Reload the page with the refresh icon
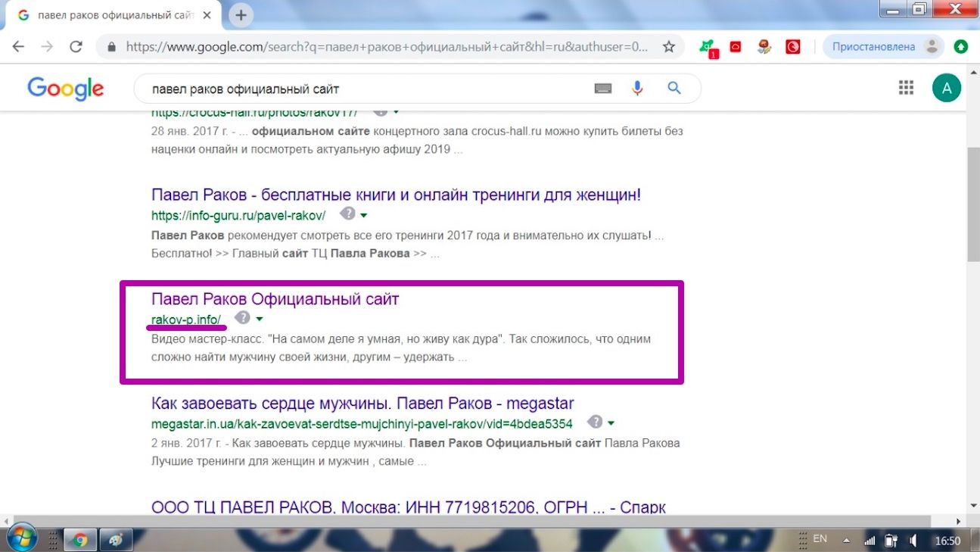980x552 pixels. (76, 47)
